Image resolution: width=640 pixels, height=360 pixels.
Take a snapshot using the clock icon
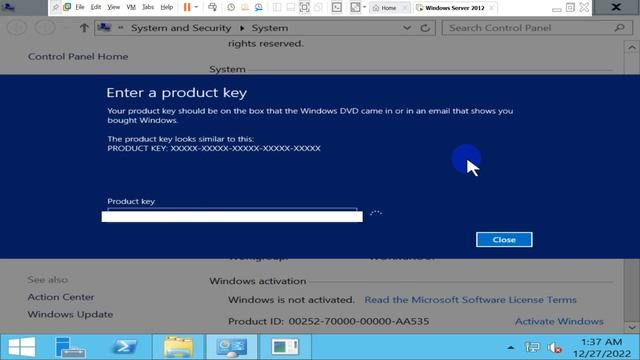(x=231, y=7)
